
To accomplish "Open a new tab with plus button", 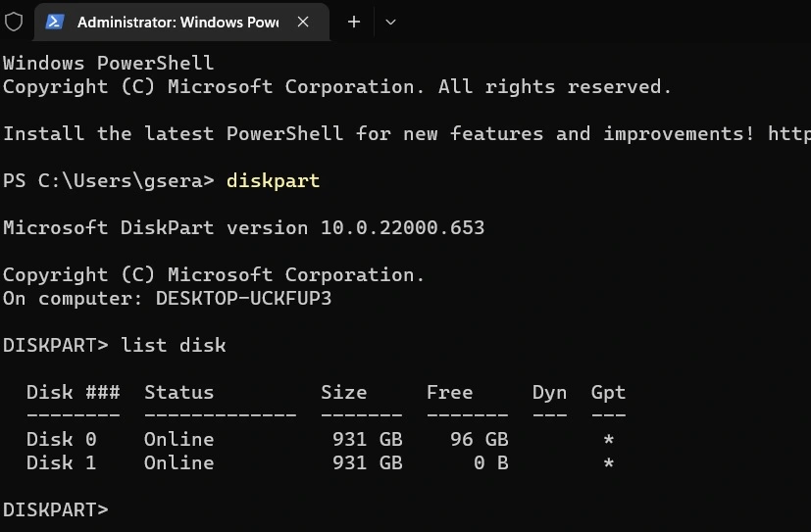I will (354, 22).
